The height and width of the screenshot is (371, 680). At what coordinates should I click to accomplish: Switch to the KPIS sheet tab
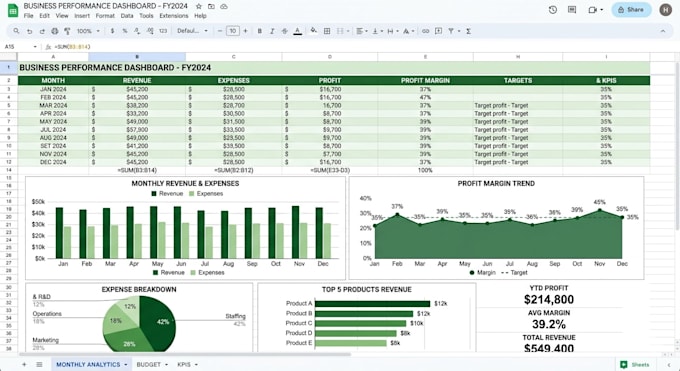pyautogui.click(x=184, y=364)
